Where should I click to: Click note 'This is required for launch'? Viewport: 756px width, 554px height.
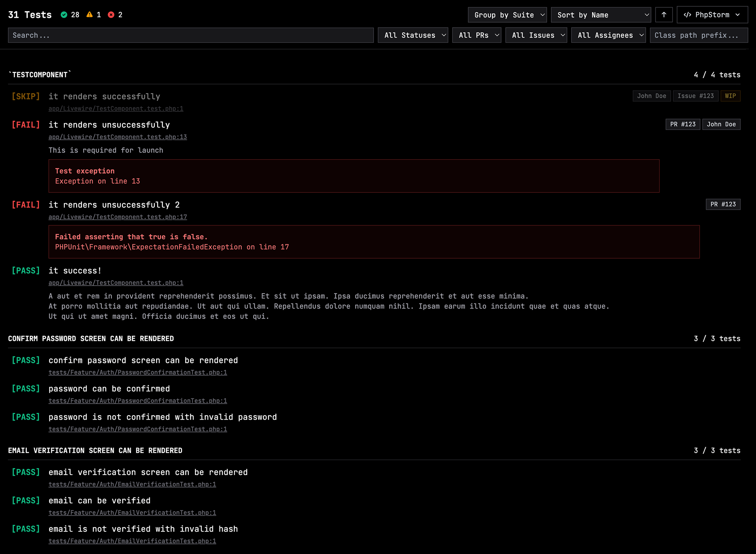coord(106,150)
